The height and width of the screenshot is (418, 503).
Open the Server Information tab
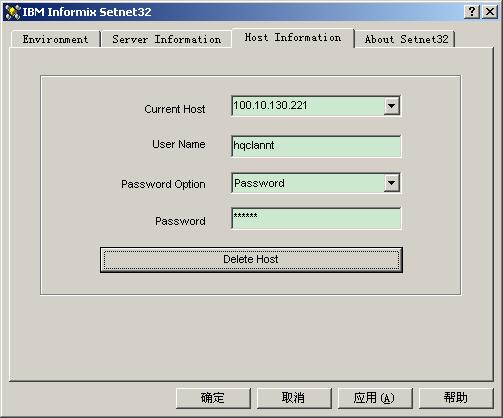point(167,39)
